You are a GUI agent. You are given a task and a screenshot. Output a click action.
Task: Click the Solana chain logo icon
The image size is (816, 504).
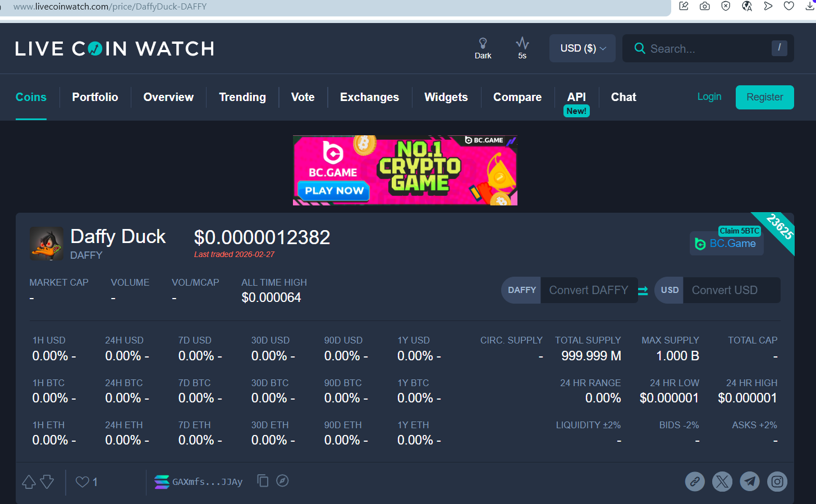point(162,482)
